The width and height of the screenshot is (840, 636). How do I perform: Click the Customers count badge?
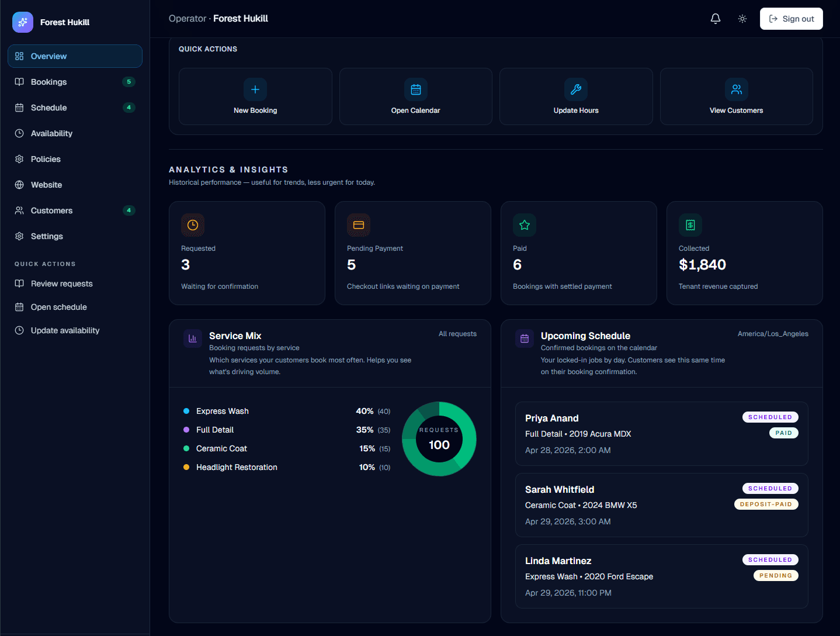coord(129,210)
